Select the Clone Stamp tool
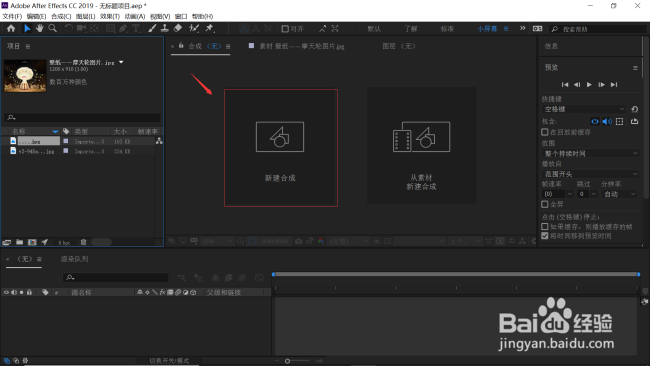 (x=165, y=28)
